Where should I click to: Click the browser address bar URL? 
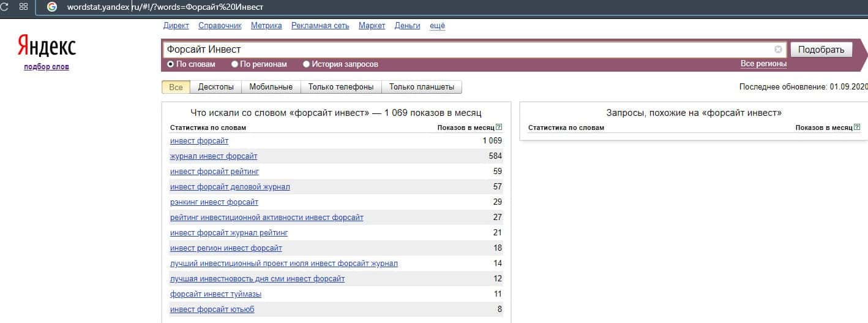point(165,7)
